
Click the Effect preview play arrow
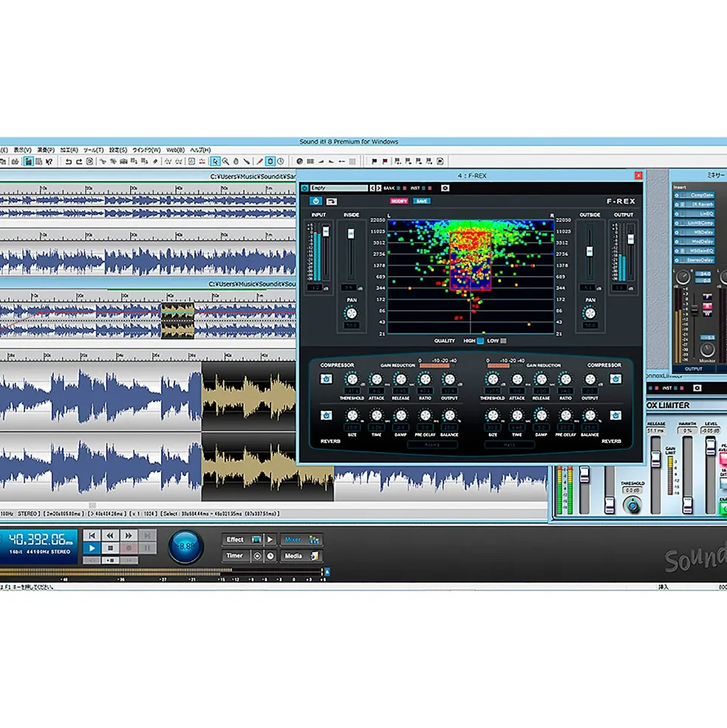click(x=270, y=540)
